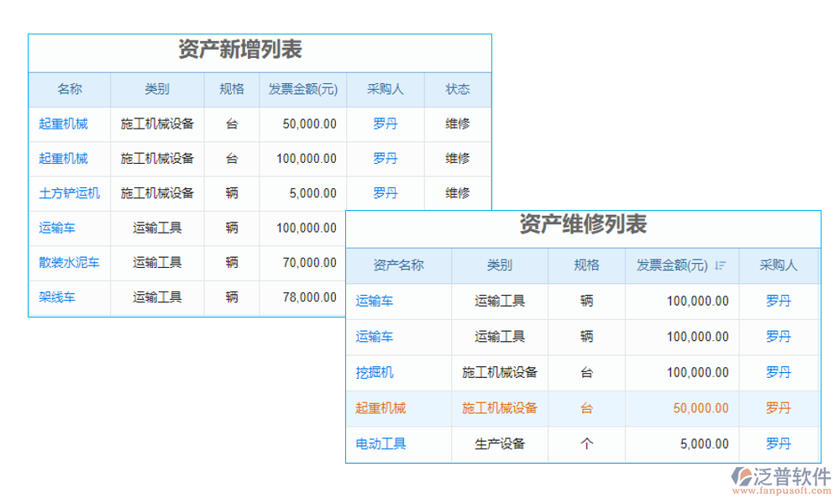Click purchaser 罗丹 in first maintenance row
The width and height of the screenshot is (840, 504).
click(776, 301)
